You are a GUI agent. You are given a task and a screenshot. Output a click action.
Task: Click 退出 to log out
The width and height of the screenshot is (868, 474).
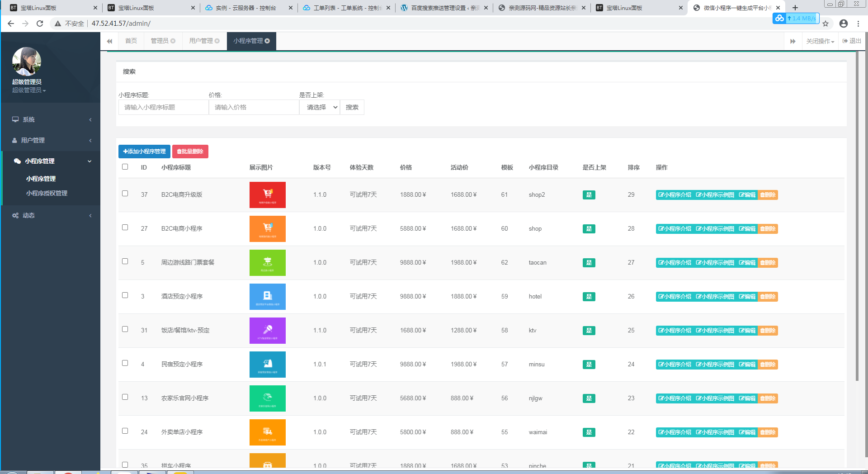point(852,41)
